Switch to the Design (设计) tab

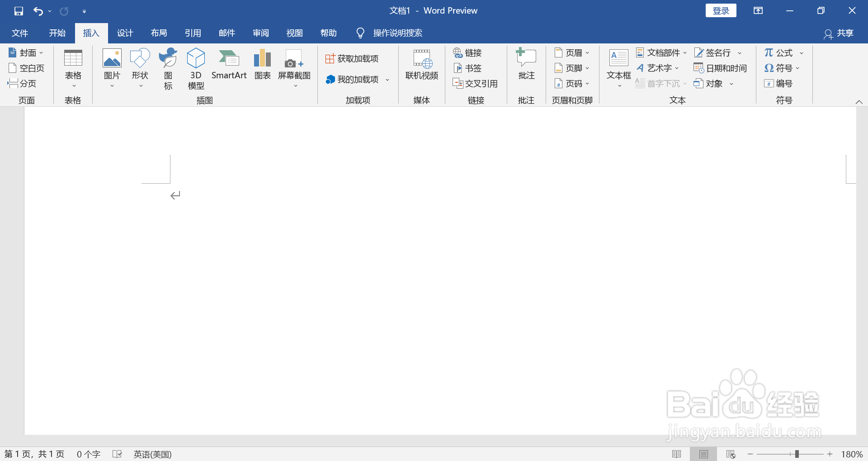click(125, 33)
